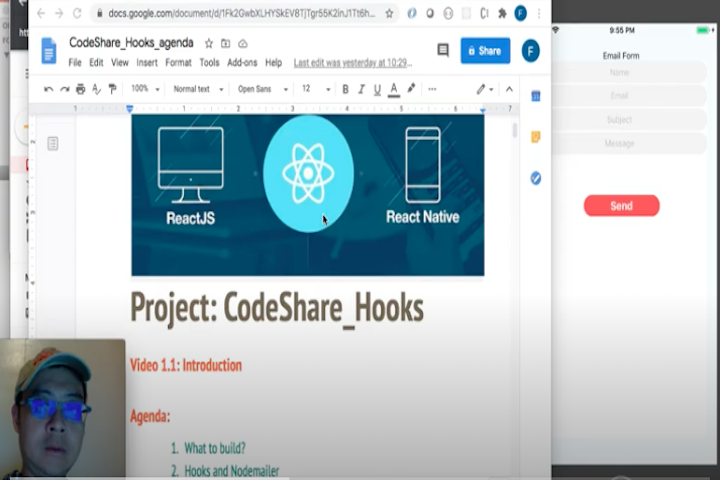Viewport: 720px width, 480px height.
Task: Open the Google account avatar in Docs
Action: point(530,51)
